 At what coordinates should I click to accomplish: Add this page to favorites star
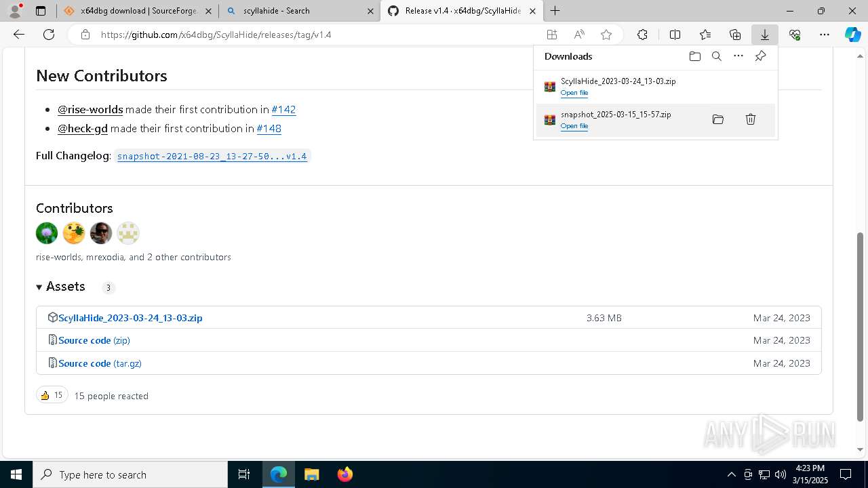click(x=606, y=35)
